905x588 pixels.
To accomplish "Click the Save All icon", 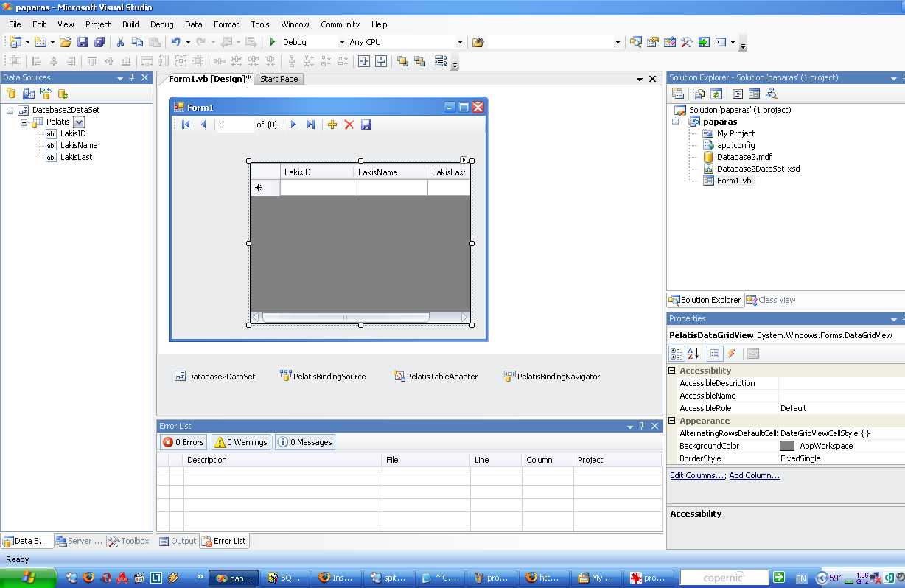I will 99,42.
